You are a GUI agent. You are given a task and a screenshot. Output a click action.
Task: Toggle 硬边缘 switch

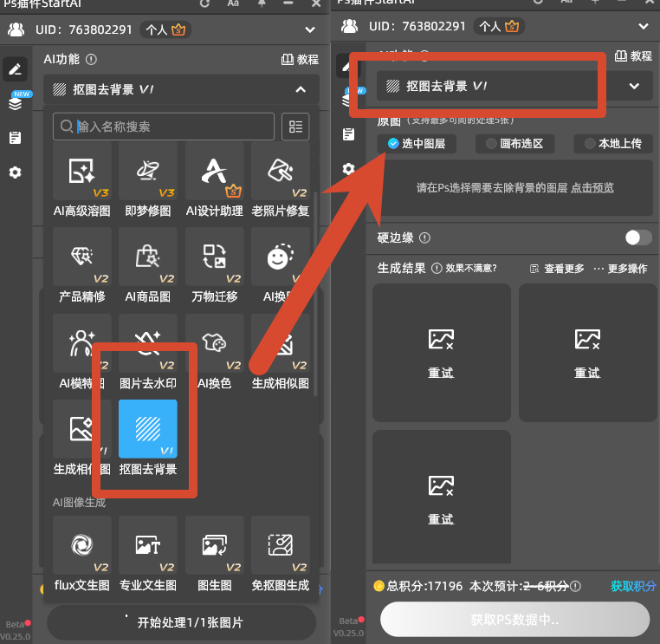click(x=638, y=237)
